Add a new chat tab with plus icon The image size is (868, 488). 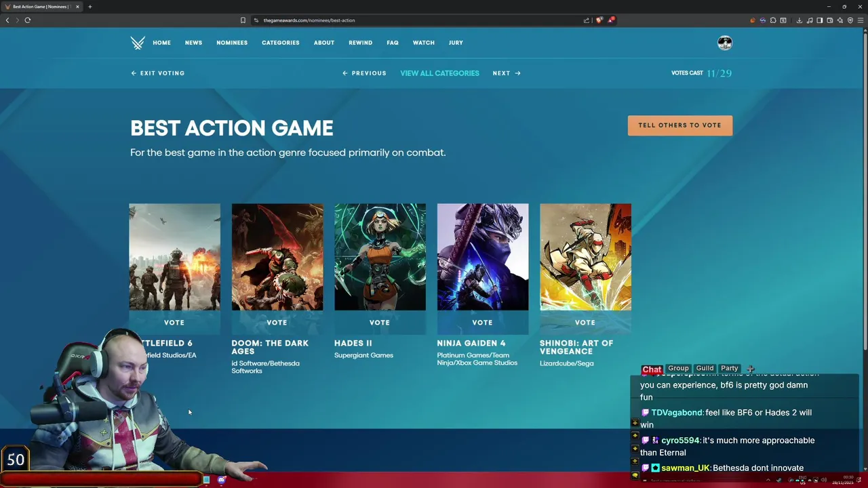click(x=751, y=369)
